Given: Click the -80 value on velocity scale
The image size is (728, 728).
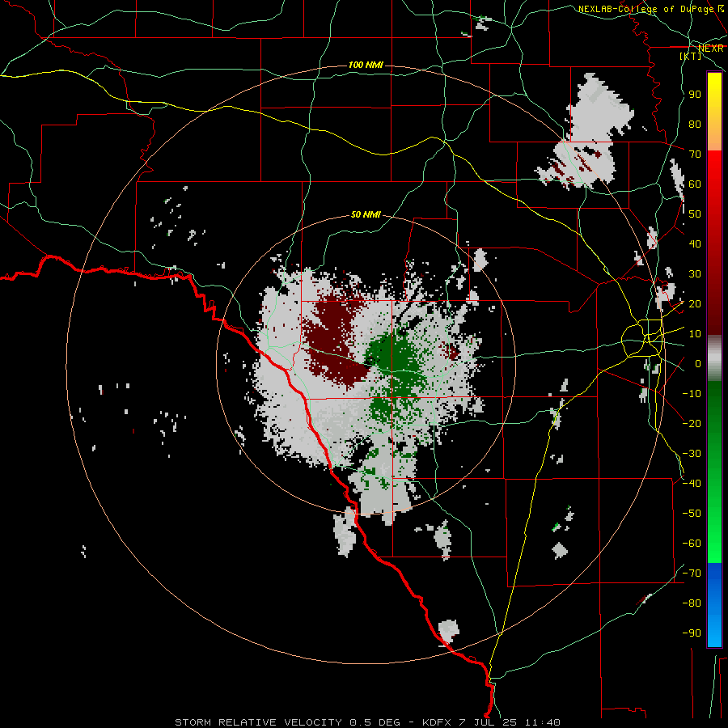Looking at the screenshot, I should (x=692, y=603).
